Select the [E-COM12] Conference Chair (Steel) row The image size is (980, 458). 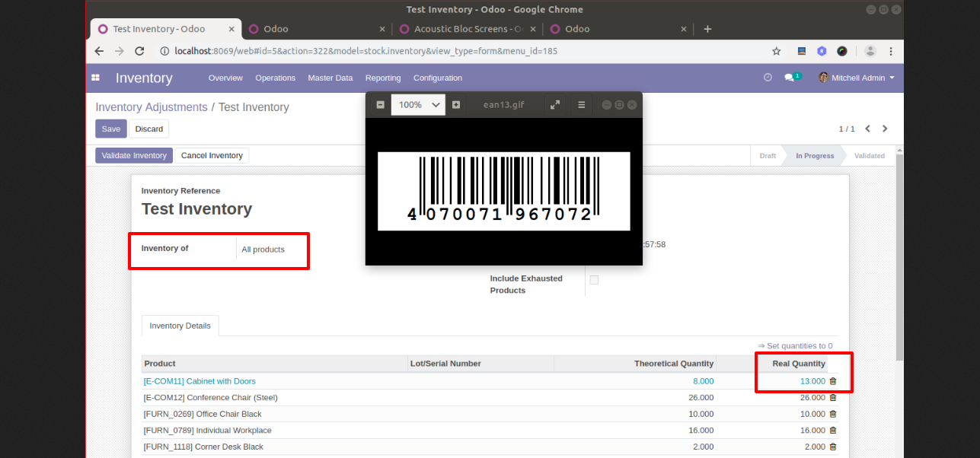pos(490,397)
